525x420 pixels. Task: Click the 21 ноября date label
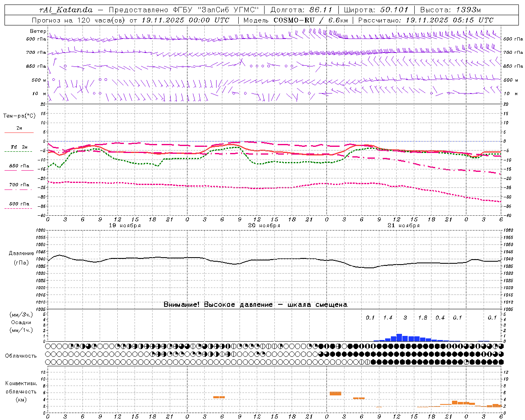[x=404, y=226]
